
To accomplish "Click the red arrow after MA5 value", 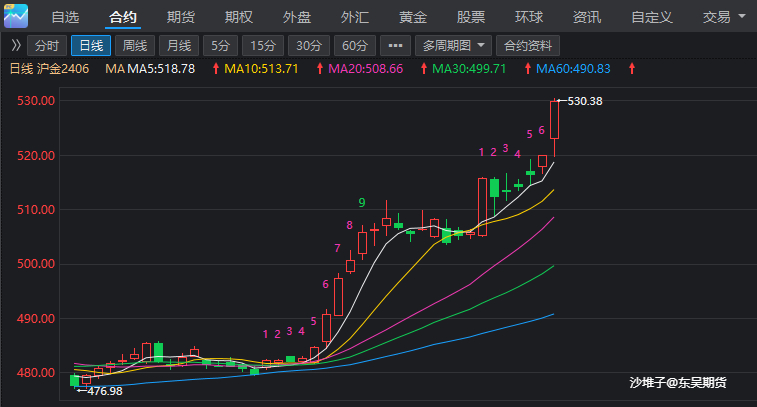I will 216,69.
